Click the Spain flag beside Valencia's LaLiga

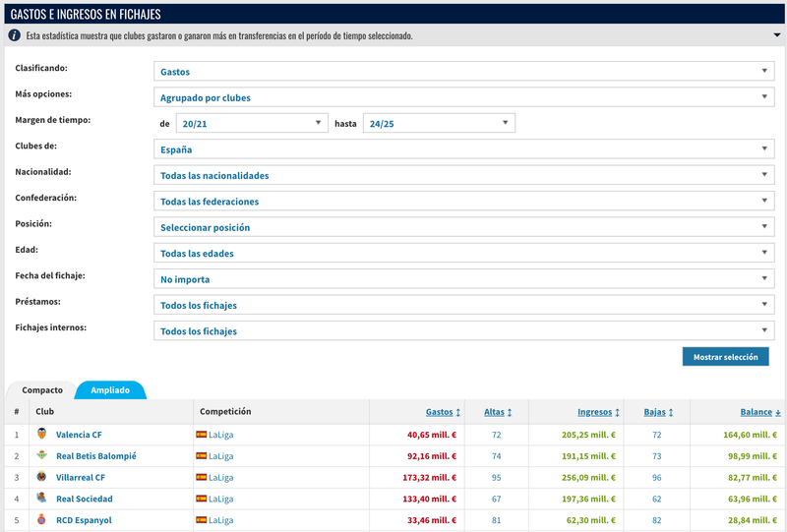[x=201, y=434]
